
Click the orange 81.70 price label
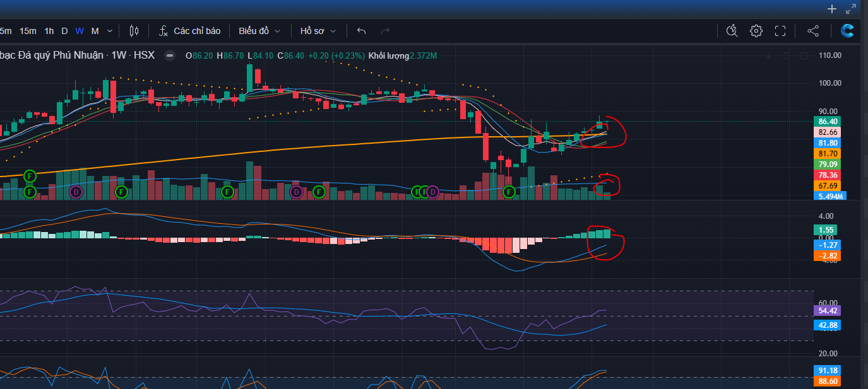pyautogui.click(x=828, y=154)
